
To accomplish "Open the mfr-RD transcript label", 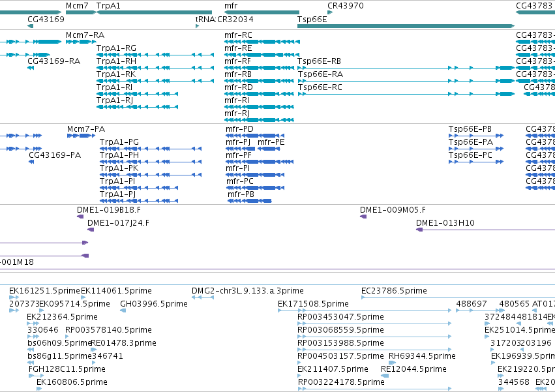I will pyautogui.click(x=239, y=87).
